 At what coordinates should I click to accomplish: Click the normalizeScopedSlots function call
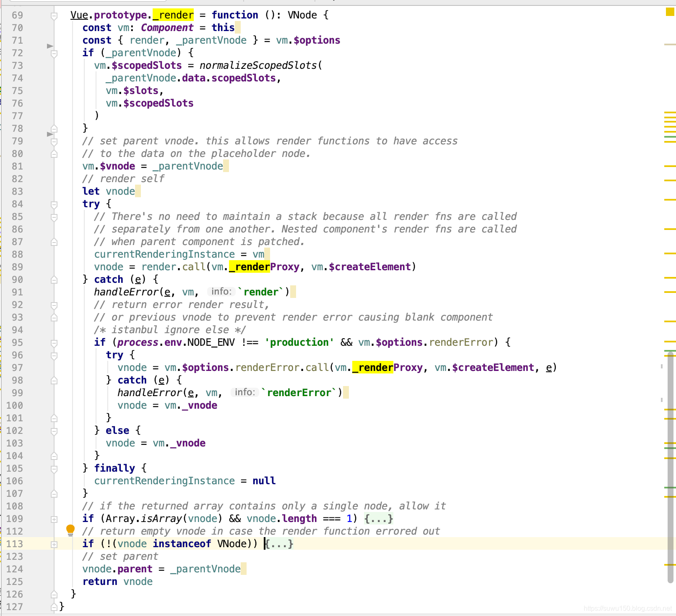coord(258,65)
